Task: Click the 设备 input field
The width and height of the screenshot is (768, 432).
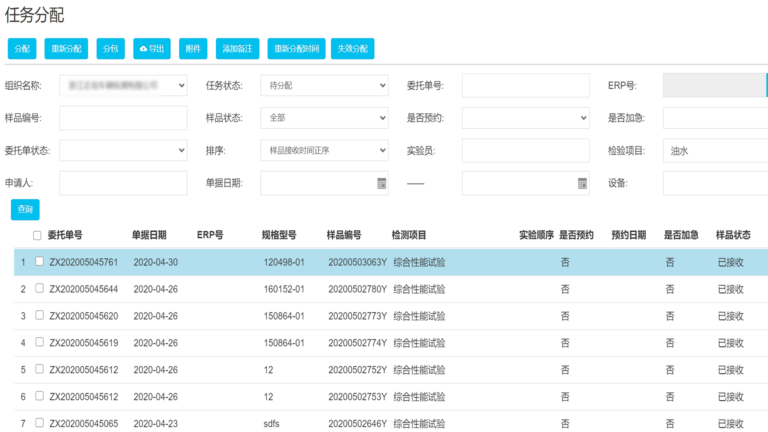Action: 716,183
